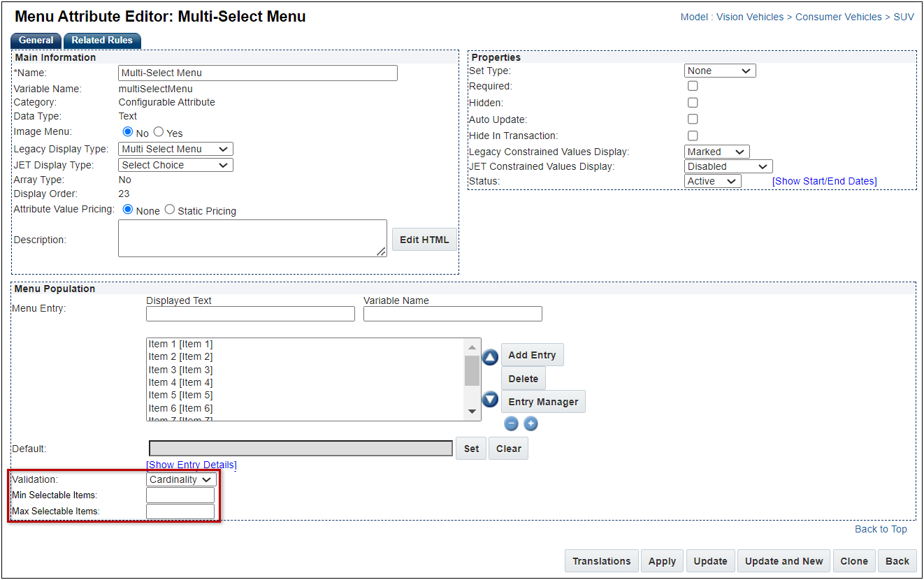This screenshot has width=924, height=580.
Task: Tick the Required checkbox
Action: click(x=693, y=86)
